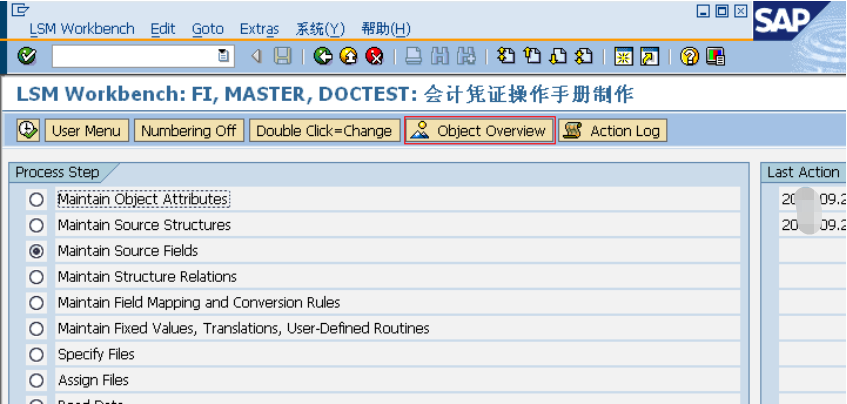The height and width of the screenshot is (404, 847).
Task: Click the text "Maintain Field Mapping and Conversion Rules"
Action: coord(199,303)
